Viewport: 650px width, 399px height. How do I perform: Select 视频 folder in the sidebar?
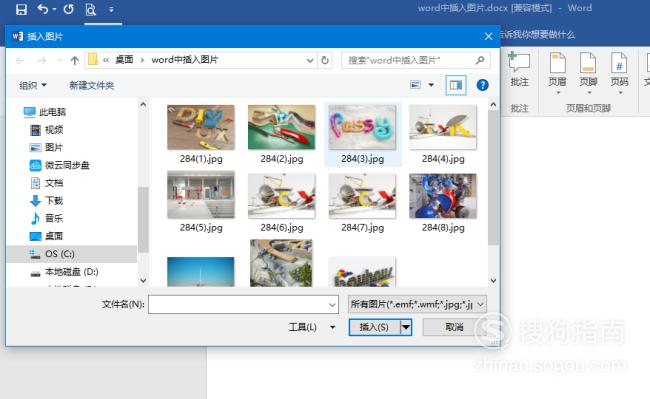[x=46, y=130]
